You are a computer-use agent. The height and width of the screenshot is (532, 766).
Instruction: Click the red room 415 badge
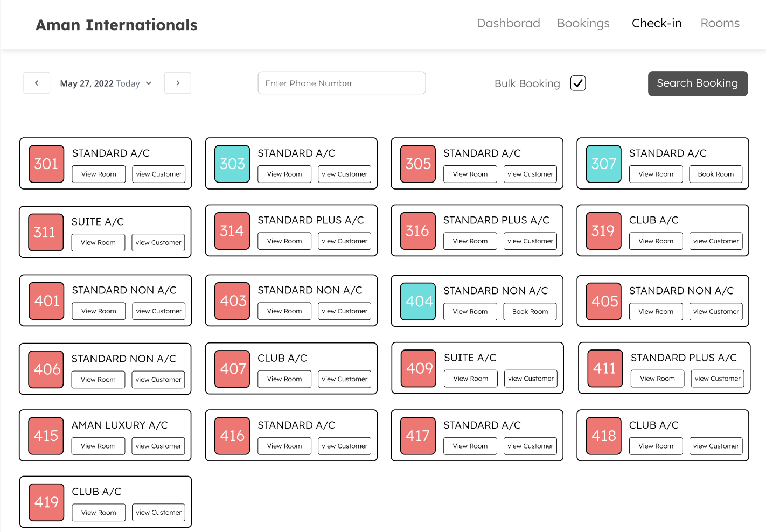click(x=46, y=436)
